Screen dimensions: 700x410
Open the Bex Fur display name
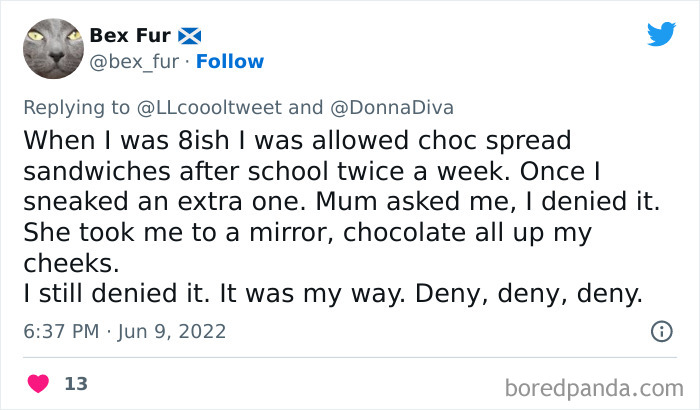[x=130, y=36]
